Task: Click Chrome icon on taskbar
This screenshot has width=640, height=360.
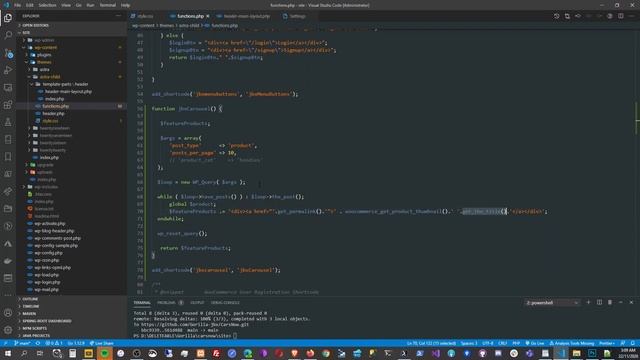Action: click(326, 353)
